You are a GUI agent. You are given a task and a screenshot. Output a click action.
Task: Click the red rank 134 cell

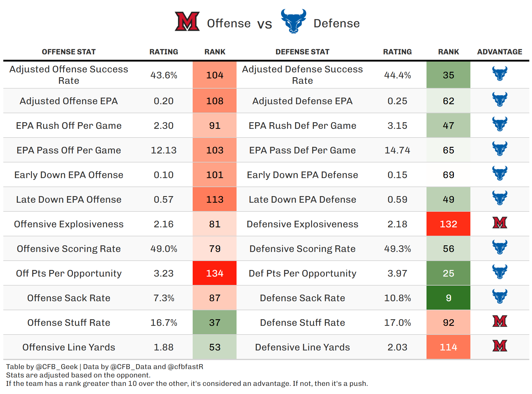[x=215, y=273]
